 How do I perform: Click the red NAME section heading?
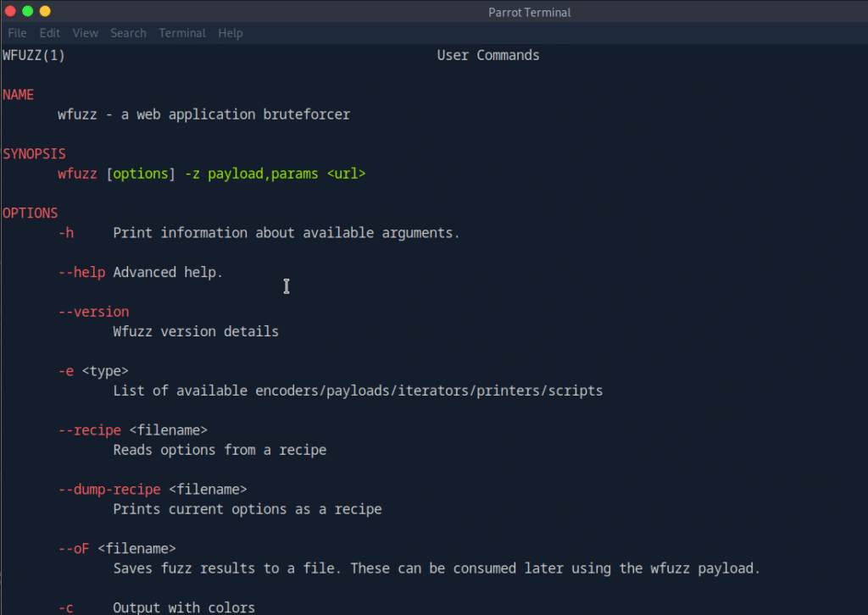[x=18, y=95]
